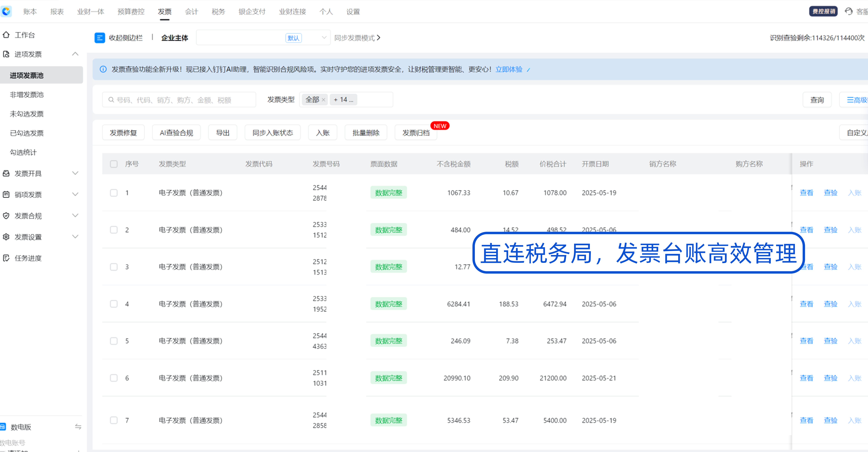The width and height of the screenshot is (868, 452).
Task: Click the 客服 headset icon
Action: (849, 11)
